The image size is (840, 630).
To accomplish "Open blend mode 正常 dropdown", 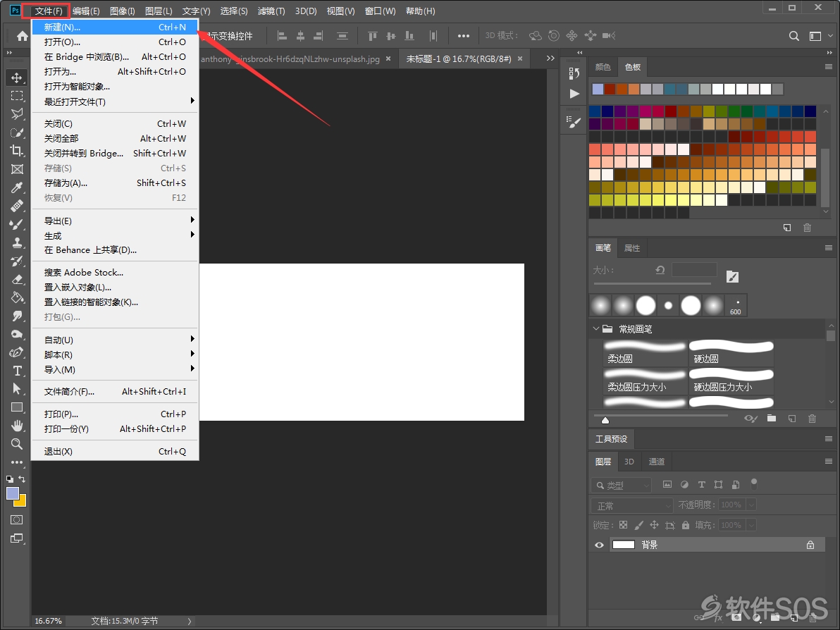I will point(631,505).
